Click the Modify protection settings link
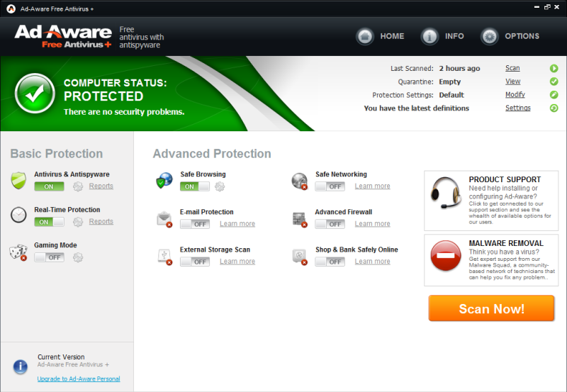Screen dimensions: 567x392 coord(515,95)
